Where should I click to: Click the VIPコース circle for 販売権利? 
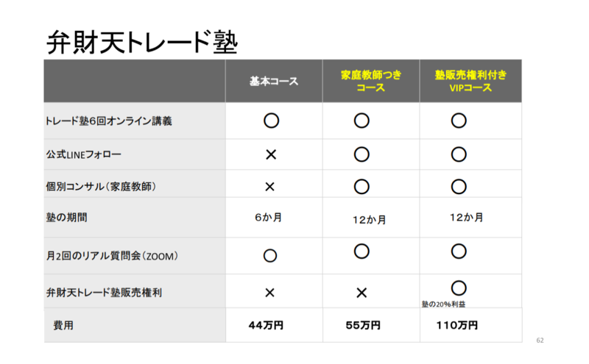(x=459, y=288)
